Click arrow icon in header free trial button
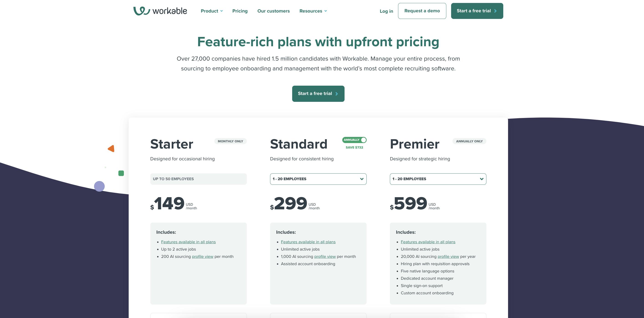This screenshot has width=644, height=318. (x=495, y=11)
